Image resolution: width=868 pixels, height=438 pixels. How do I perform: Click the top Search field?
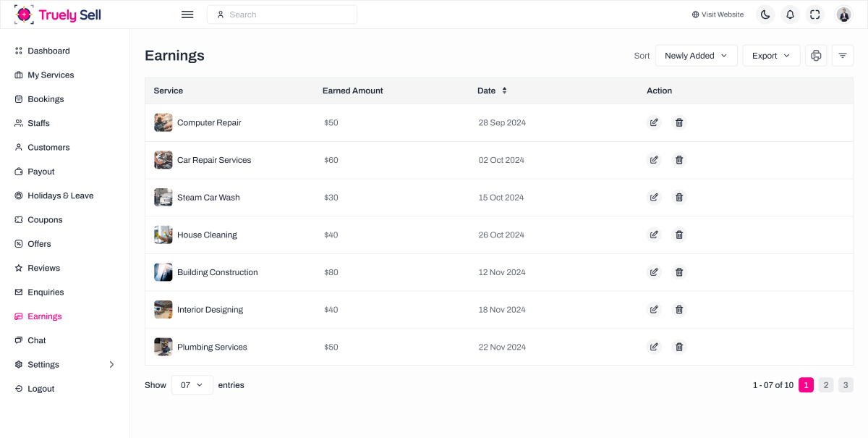282,14
